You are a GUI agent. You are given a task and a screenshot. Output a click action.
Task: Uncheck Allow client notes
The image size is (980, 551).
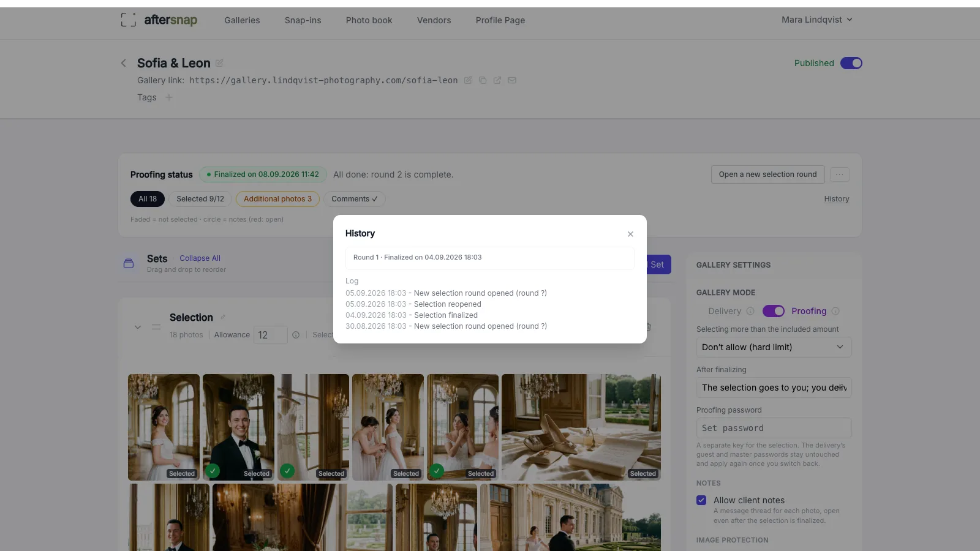click(701, 500)
